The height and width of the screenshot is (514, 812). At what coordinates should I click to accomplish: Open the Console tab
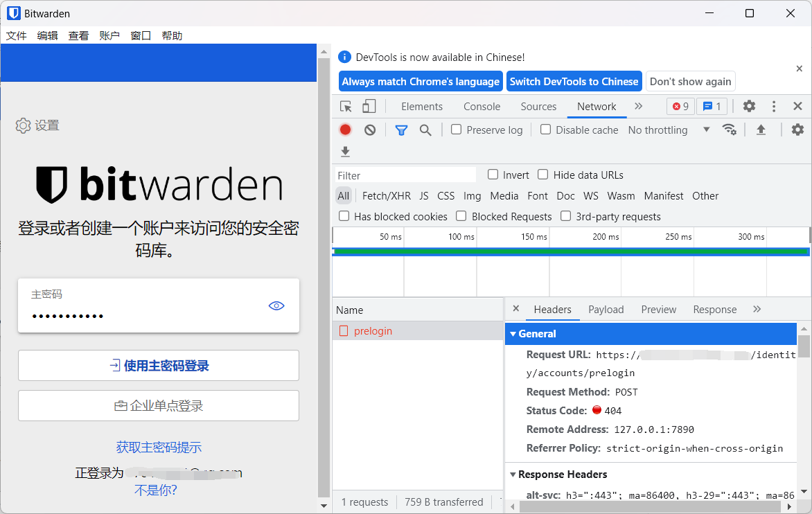pyautogui.click(x=482, y=107)
